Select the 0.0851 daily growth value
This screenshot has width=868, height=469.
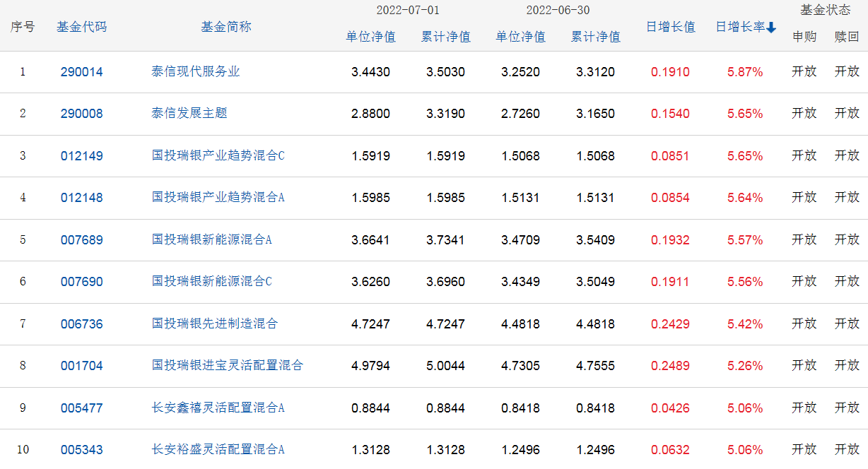click(670, 156)
